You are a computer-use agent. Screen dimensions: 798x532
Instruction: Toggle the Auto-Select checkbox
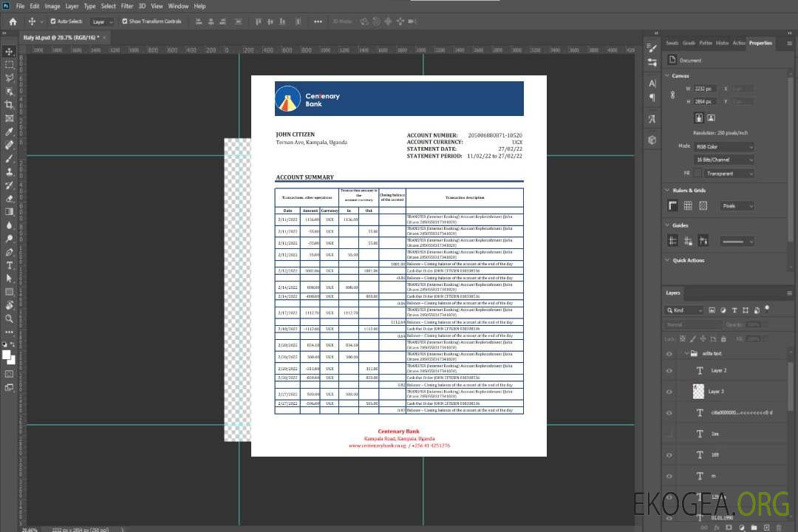click(x=54, y=21)
